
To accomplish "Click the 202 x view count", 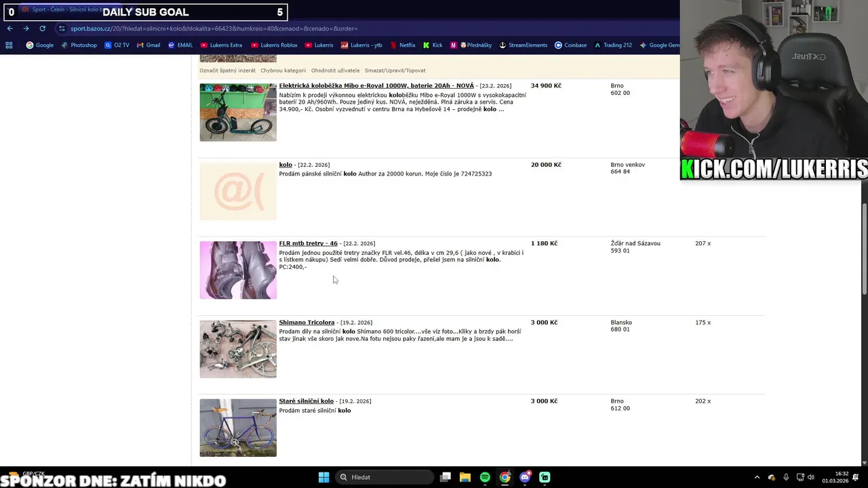I will click(x=703, y=401).
